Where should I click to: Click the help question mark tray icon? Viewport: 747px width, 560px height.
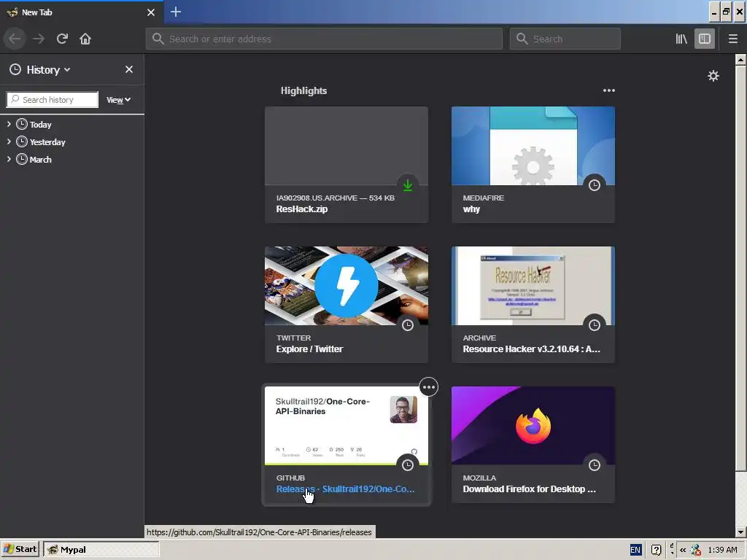(x=656, y=550)
